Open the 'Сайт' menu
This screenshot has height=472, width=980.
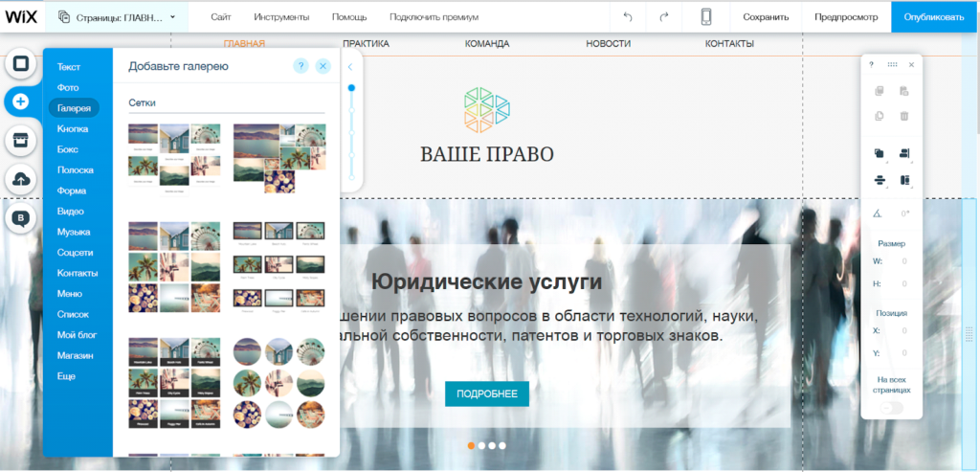click(220, 17)
